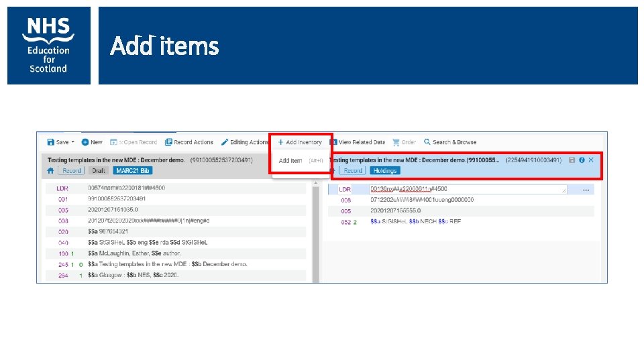Image resolution: width=644 pixels, height=362 pixels.
Task: Click into the holdings LDR field
Action: click(x=468, y=189)
